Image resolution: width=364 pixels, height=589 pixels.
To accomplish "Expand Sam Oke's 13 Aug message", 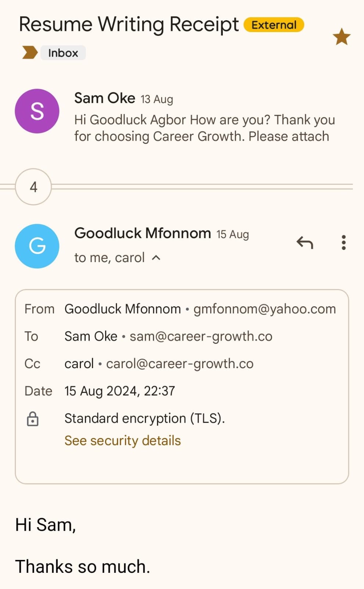I will click(204, 128).
